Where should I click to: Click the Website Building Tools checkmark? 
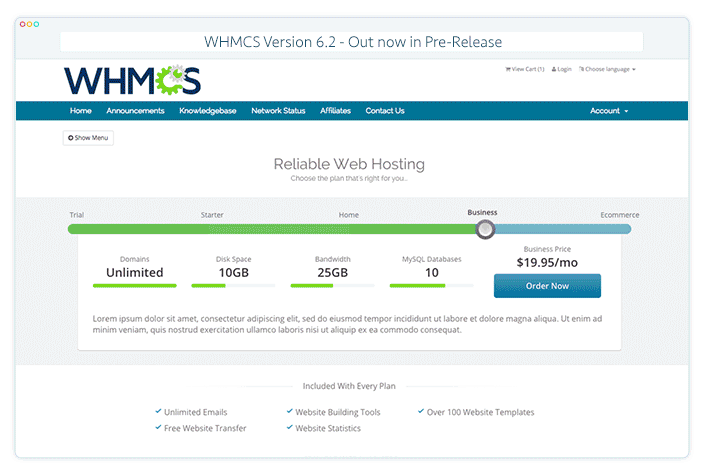pos(288,411)
